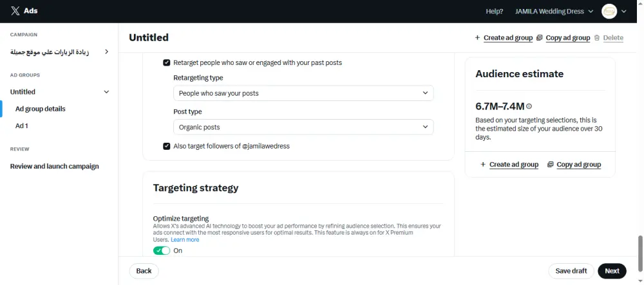Select Ad 1 in the sidebar
Image resolution: width=644 pixels, height=285 pixels.
pos(22,126)
